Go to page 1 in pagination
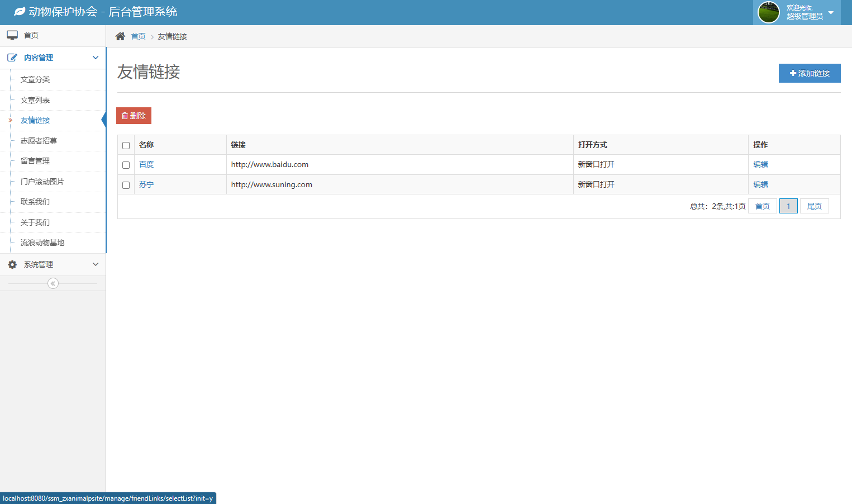852x504 pixels. pos(788,206)
